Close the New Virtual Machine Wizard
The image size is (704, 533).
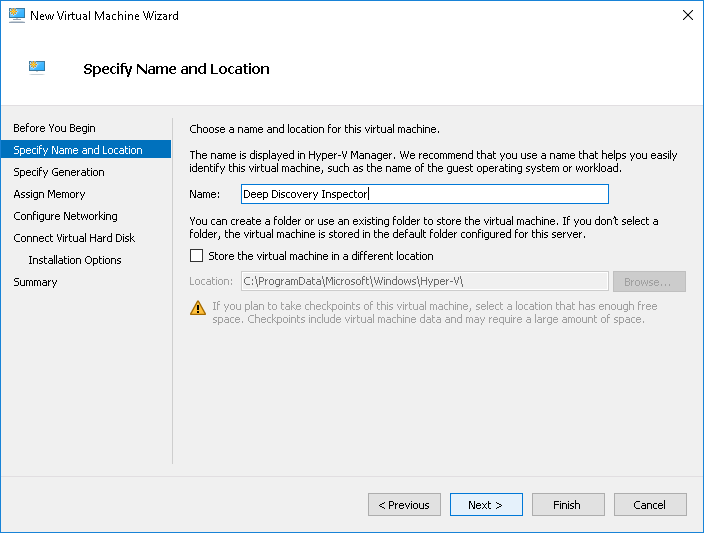click(x=687, y=15)
